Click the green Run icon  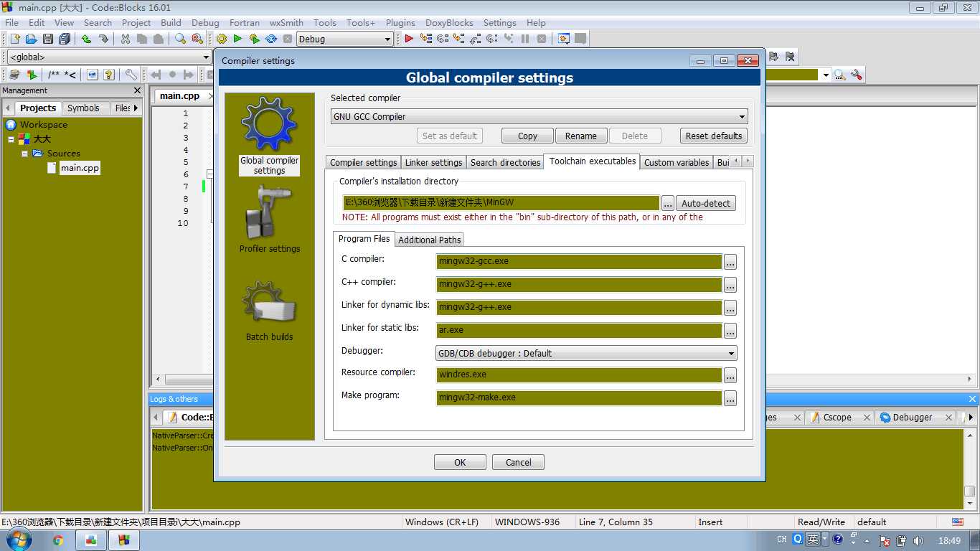point(237,39)
